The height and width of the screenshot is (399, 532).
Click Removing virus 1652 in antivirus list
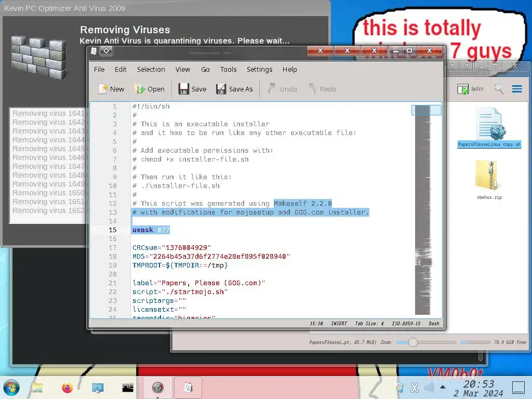pyautogui.click(x=48, y=210)
